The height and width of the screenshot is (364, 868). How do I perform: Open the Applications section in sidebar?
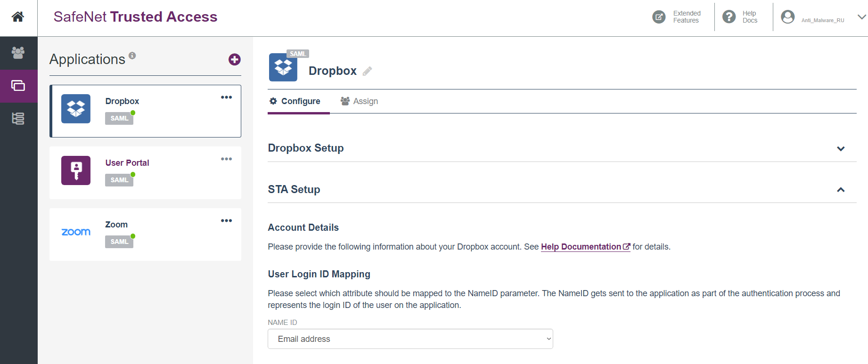click(18, 86)
